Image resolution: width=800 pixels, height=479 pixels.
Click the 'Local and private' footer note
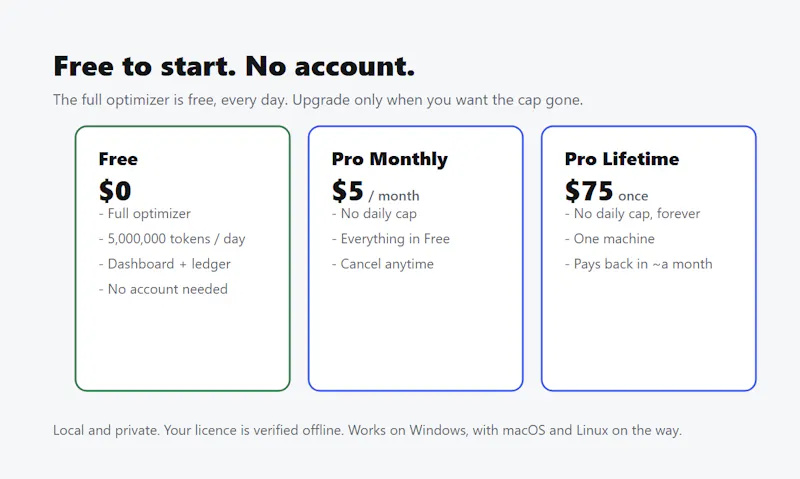367,431
